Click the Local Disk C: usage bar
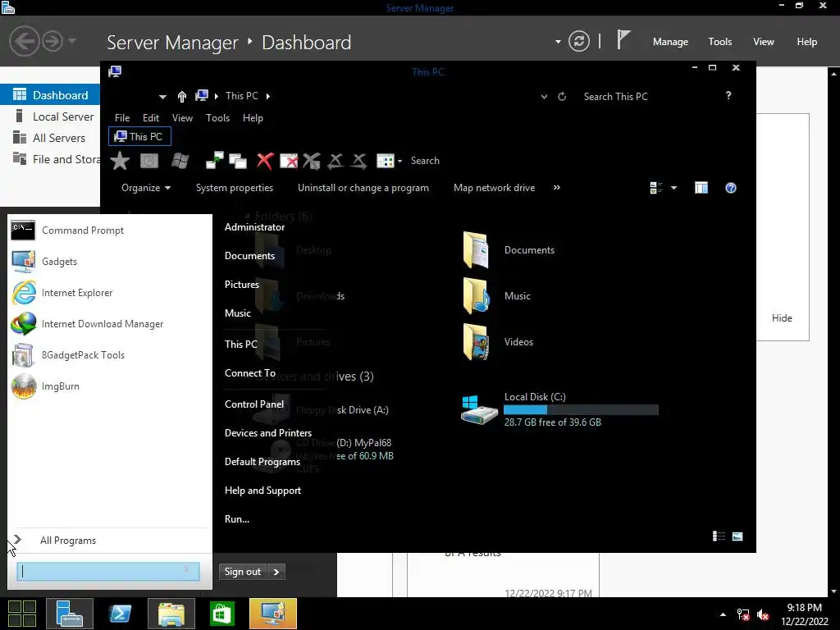 (581, 410)
